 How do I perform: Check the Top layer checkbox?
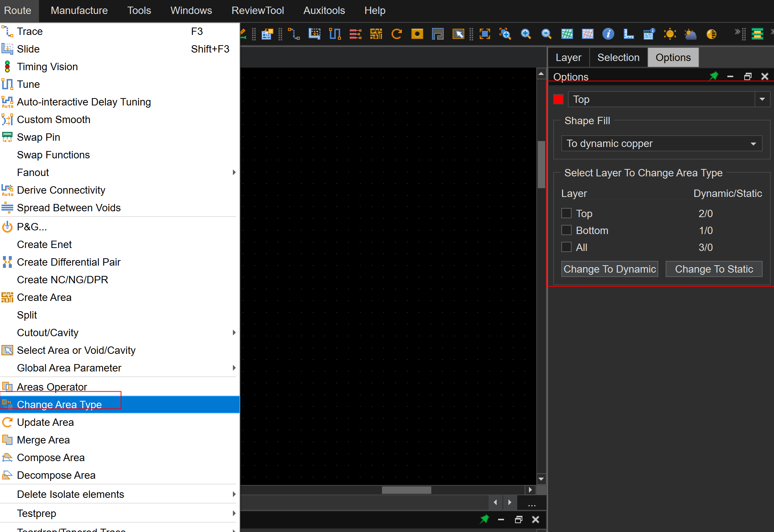566,213
